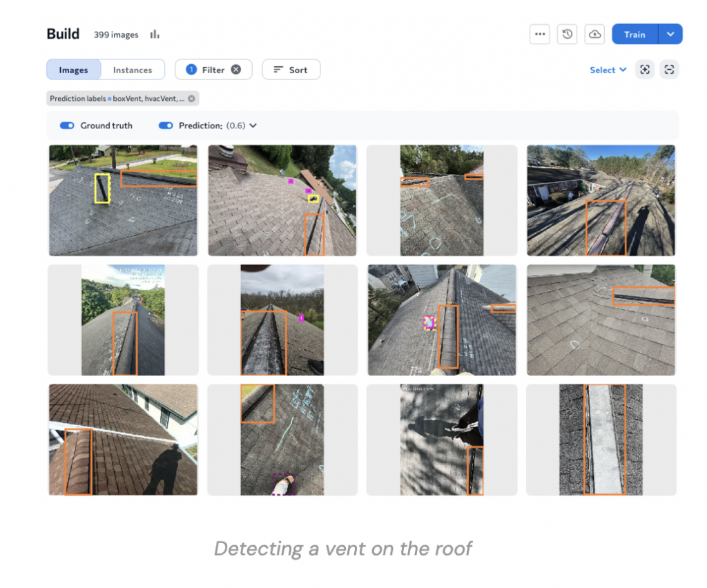Remove the Prediction labels filter chip

(x=192, y=99)
